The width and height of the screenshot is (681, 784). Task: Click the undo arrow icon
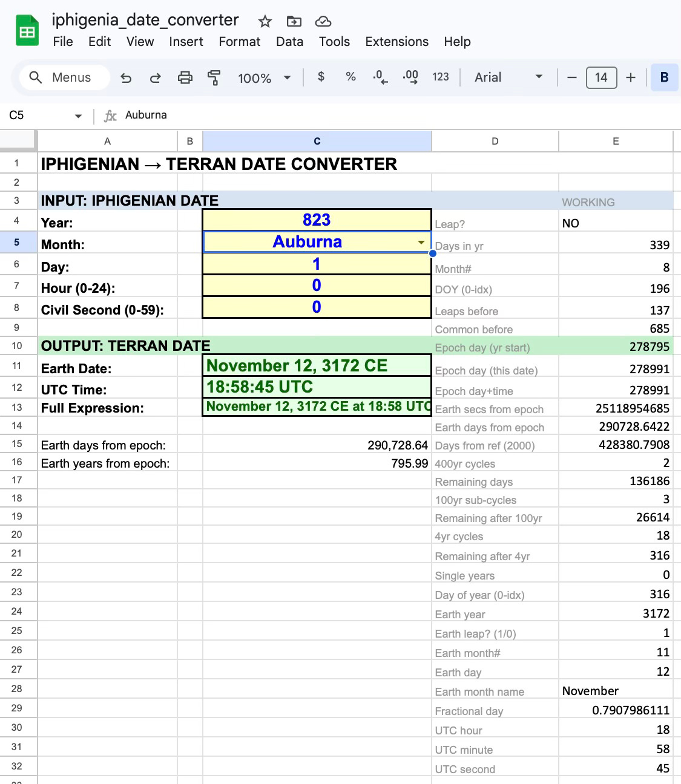click(x=126, y=77)
